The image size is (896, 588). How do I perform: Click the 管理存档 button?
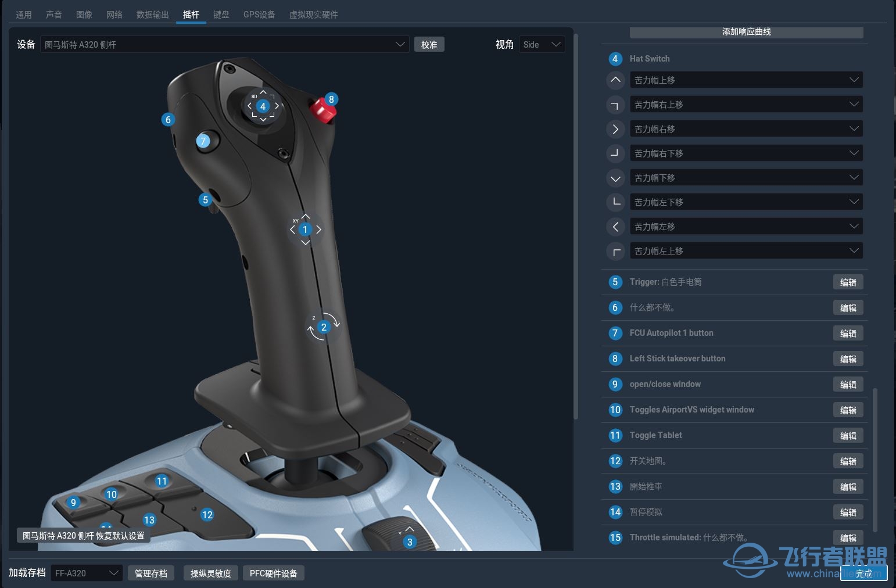[151, 573]
